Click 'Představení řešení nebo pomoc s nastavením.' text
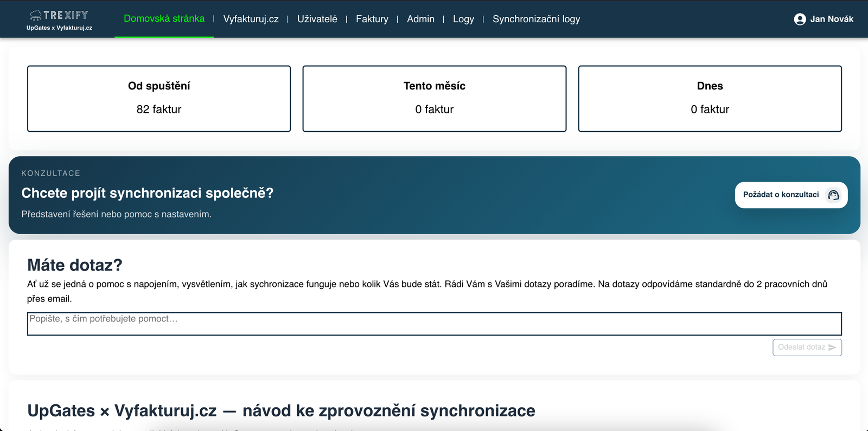Screen dimensions: 868x431 117,214
